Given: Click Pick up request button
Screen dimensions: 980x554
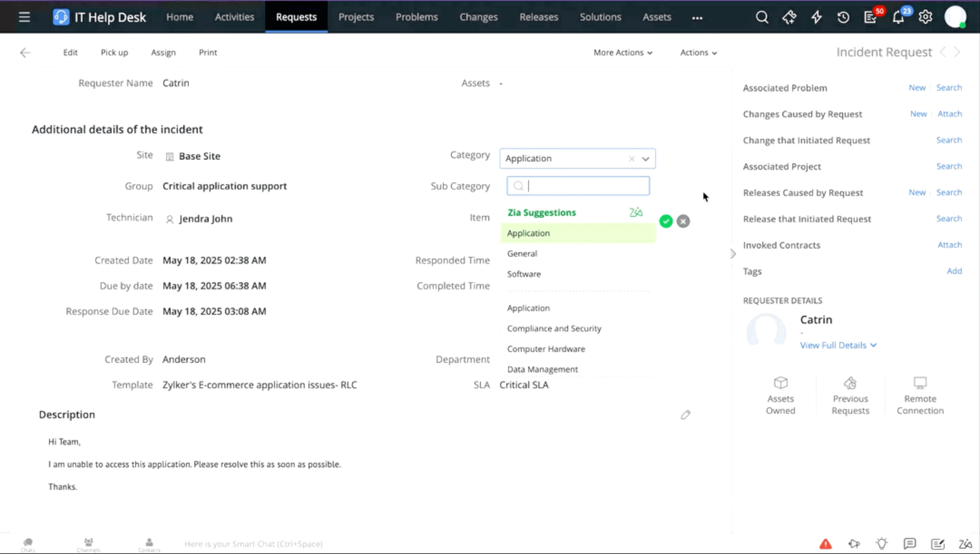Looking at the screenshot, I should coord(114,52).
